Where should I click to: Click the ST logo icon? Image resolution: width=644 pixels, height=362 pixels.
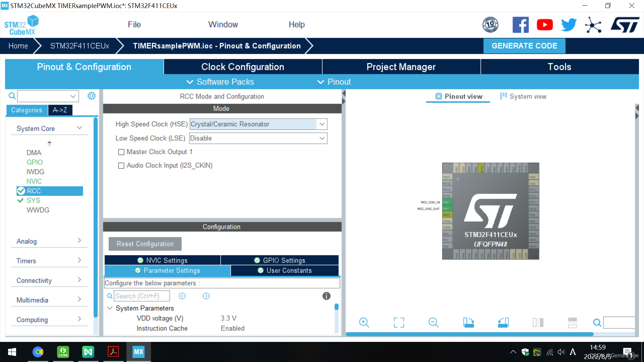pyautogui.click(x=625, y=25)
